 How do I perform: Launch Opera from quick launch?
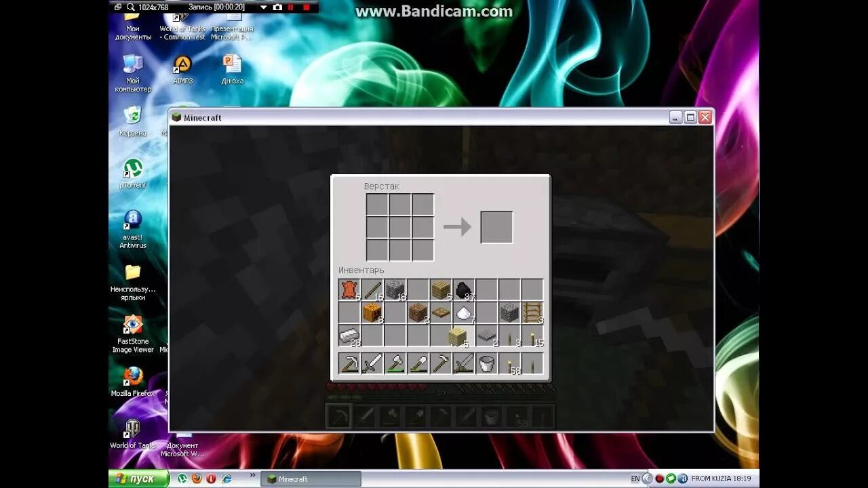point(212,479)
